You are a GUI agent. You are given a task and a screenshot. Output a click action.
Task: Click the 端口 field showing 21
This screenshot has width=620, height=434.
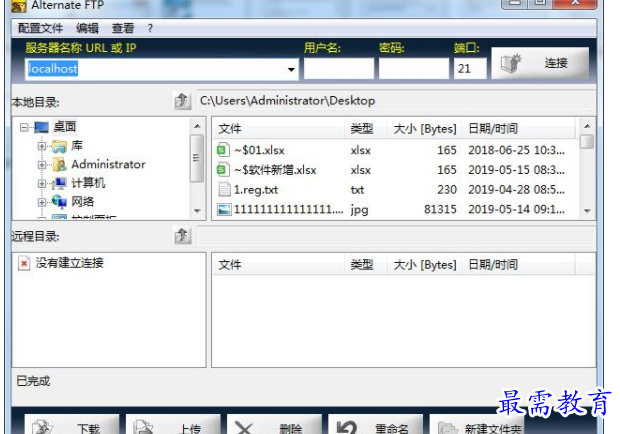tap(470, 69)
